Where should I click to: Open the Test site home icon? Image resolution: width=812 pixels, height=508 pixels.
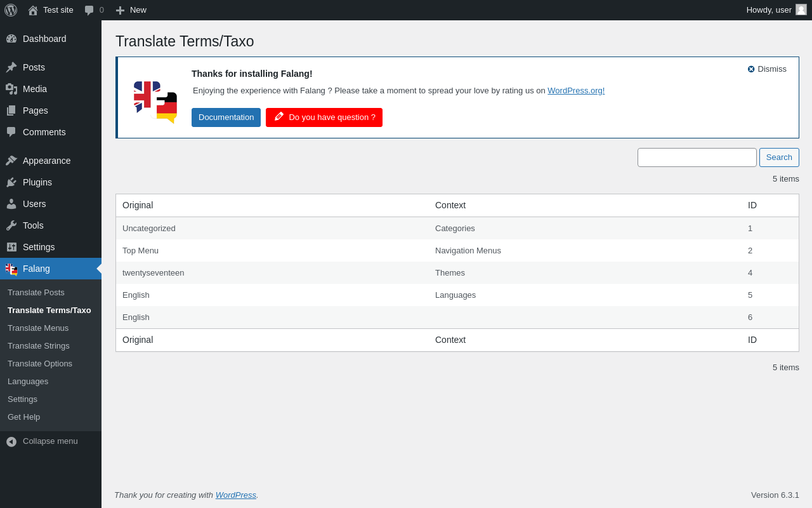click(33, 10)
